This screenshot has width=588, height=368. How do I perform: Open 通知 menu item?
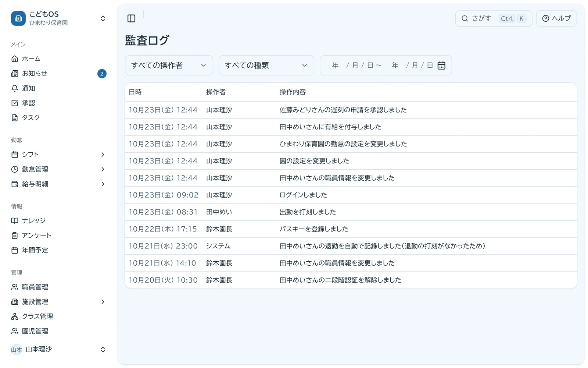tap(59, 88)
